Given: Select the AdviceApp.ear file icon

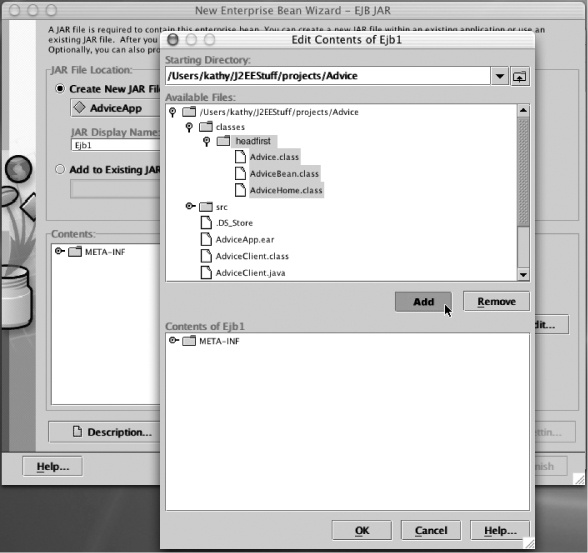Looking at the screenshot, I should tap(206, 239).
